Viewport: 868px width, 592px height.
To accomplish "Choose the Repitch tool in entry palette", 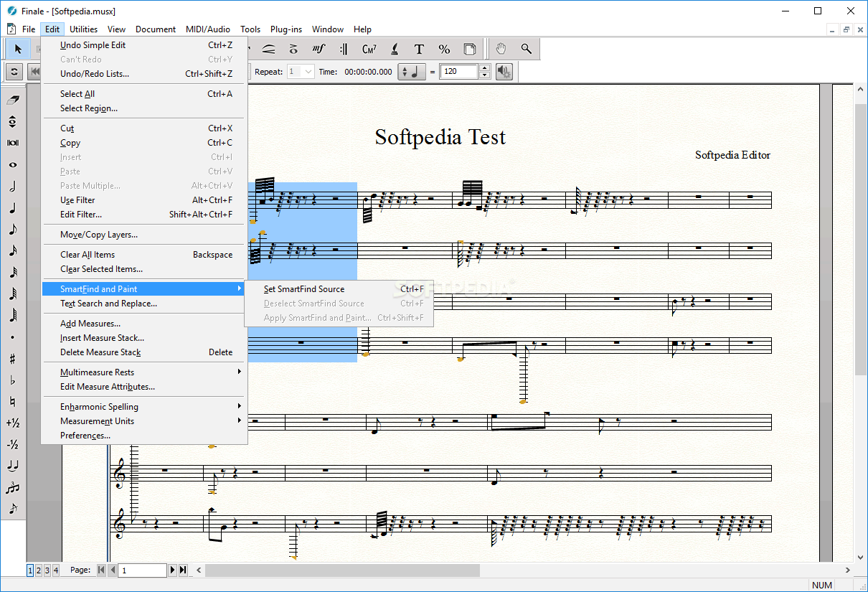I will tap(12, 122).
